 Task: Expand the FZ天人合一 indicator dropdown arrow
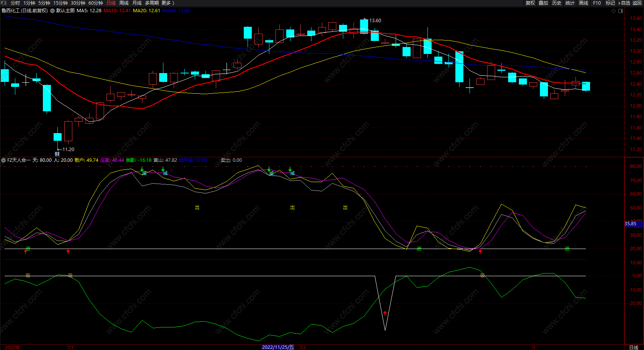tap(3, 160)
